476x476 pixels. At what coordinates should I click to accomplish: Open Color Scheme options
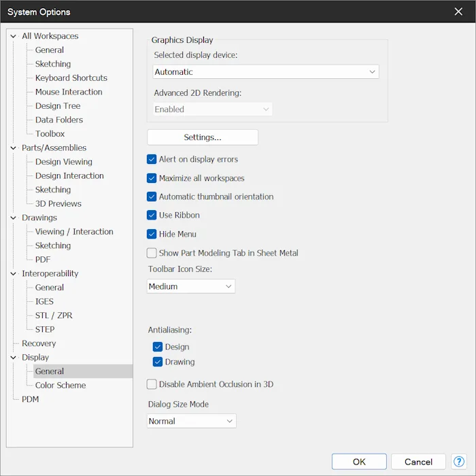click(x=61, y=385)
